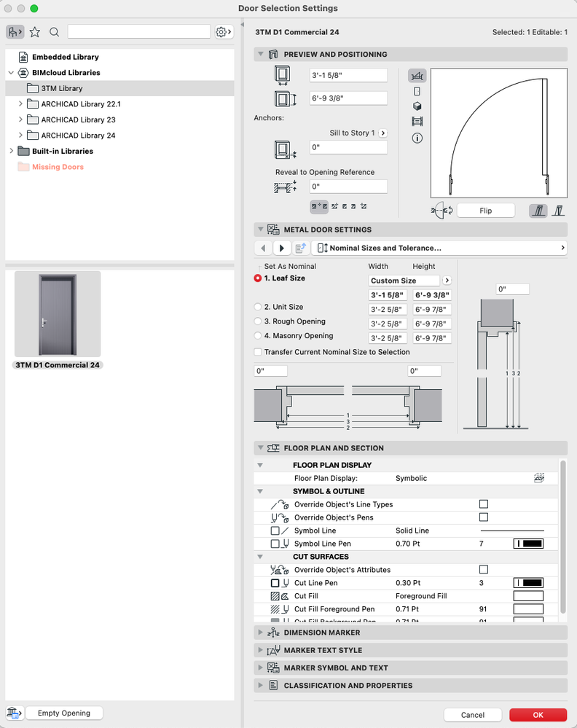Open the Custom Size arrow menu

tap(447, 281)
